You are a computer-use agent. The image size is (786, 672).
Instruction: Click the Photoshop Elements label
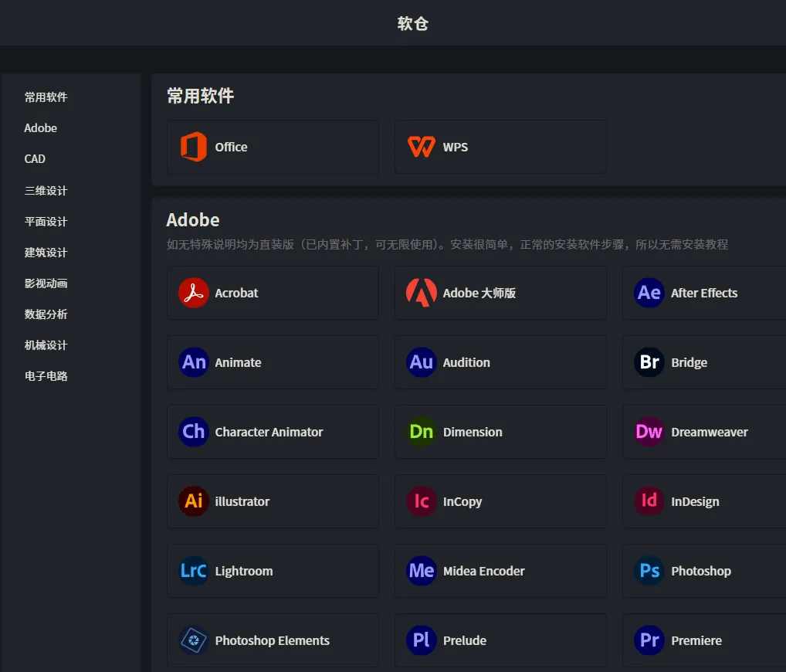click(x=273, y=641)
